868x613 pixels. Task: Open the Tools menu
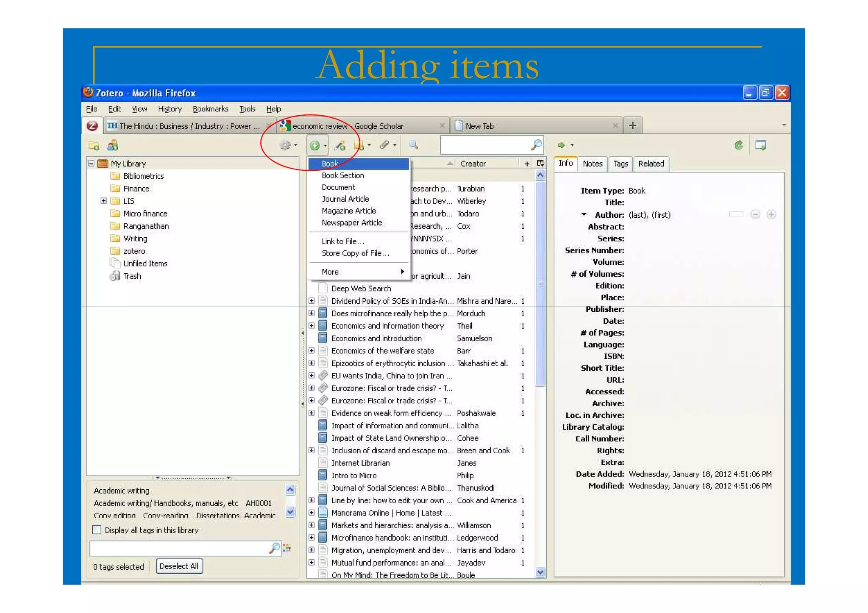[247, 109]
